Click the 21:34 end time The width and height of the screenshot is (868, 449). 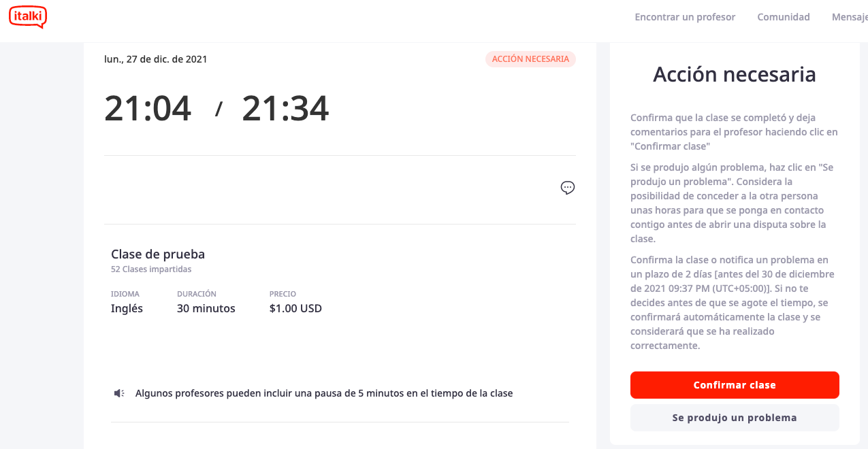(x=285, y=109)
